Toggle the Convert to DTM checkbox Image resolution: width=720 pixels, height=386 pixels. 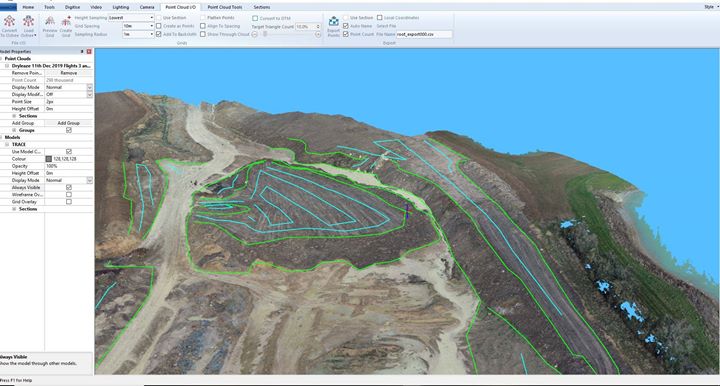coord(255,18)
